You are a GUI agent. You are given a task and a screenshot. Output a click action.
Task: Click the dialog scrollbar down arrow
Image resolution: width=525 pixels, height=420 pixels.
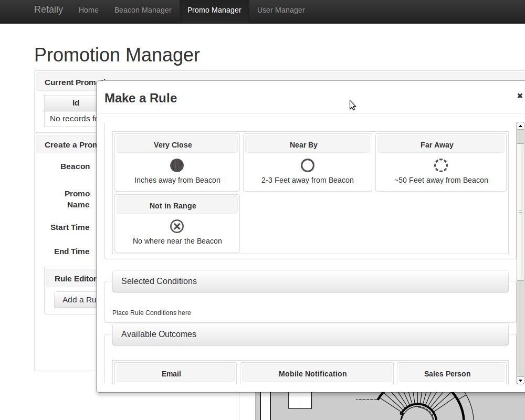pyautogui.click(x=520, y=381)
